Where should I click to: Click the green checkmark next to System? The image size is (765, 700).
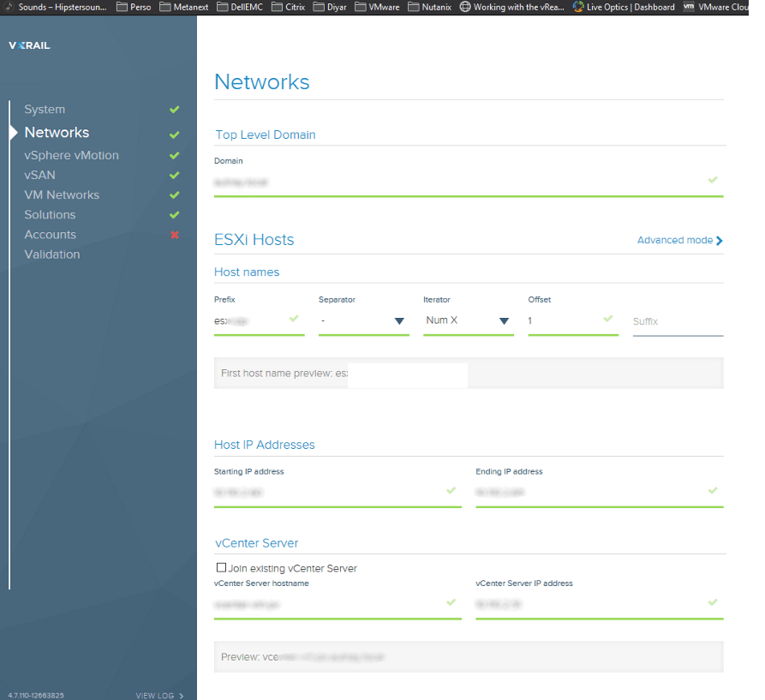(175, 110)
